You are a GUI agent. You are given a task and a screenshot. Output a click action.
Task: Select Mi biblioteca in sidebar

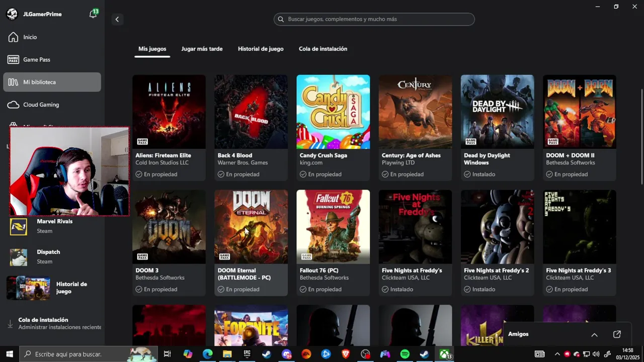tap(52, 82)
